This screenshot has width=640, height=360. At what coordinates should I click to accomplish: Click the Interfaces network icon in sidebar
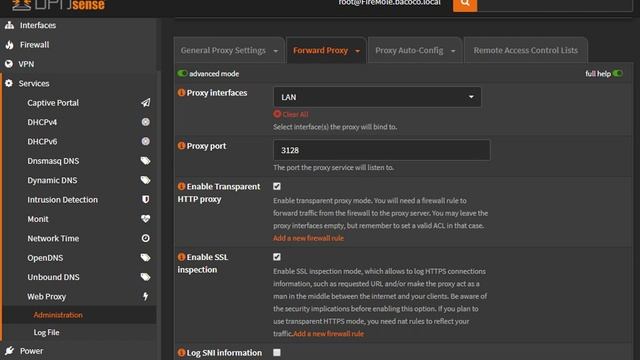tap(9, 25)
